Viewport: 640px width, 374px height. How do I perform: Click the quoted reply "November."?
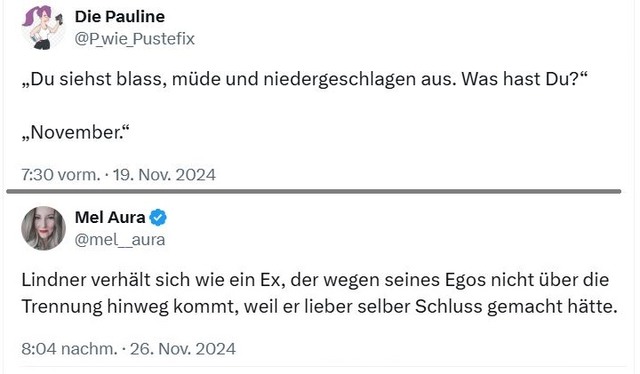pos(76,132)
